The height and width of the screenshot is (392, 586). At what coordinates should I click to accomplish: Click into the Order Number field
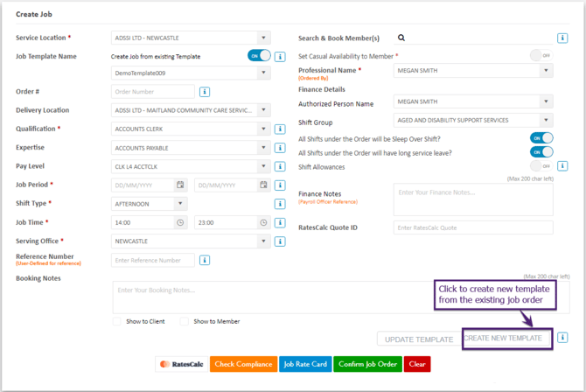153,92
